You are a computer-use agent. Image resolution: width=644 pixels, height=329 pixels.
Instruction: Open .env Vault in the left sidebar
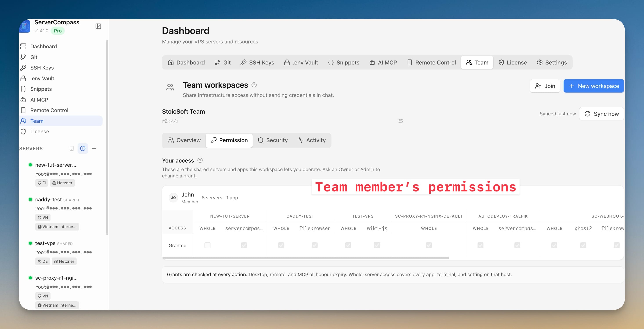point(61,78)
